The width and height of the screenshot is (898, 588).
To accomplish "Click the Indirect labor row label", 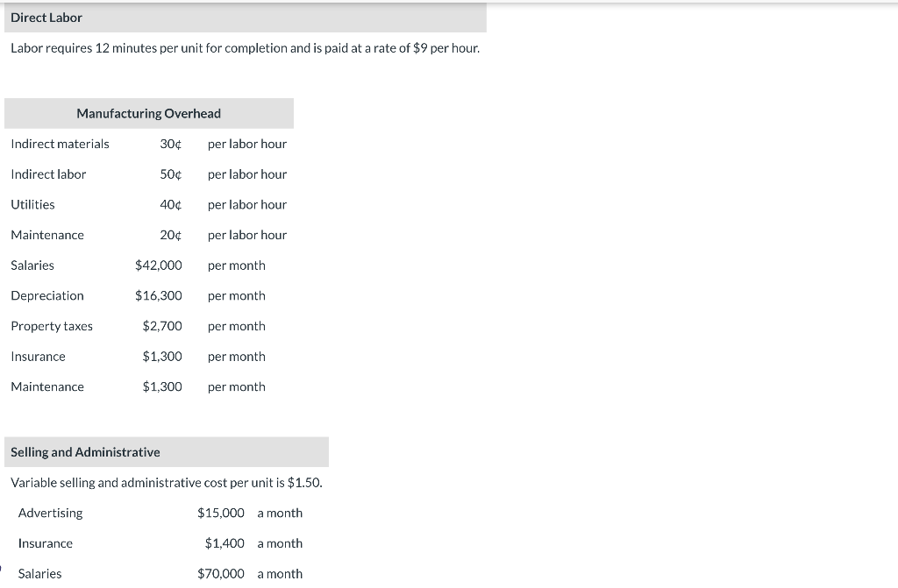I will click(x=48, y=174).
